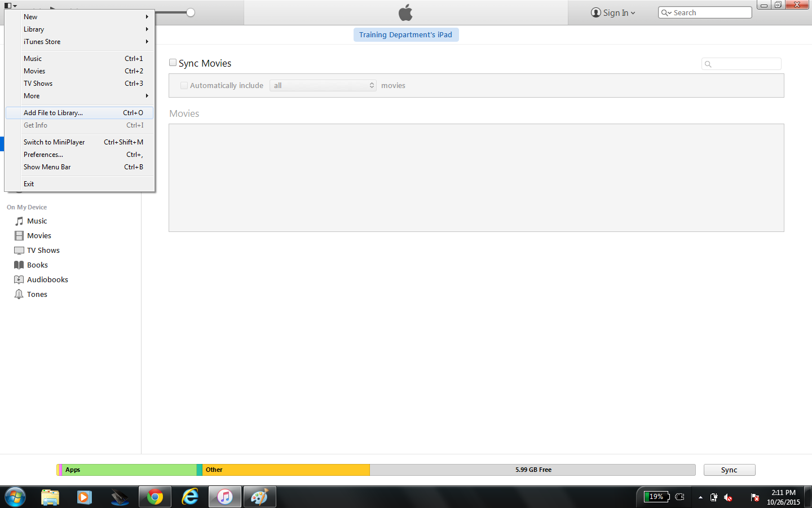Click the laptop icon in the taskbar

(120, 497)
